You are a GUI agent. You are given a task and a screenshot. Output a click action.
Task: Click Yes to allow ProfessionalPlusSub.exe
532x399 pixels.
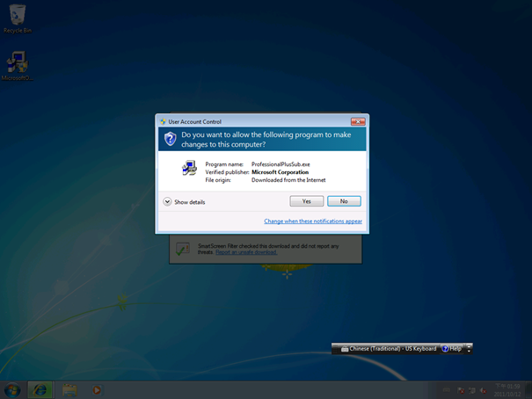(x=306, y=201)
